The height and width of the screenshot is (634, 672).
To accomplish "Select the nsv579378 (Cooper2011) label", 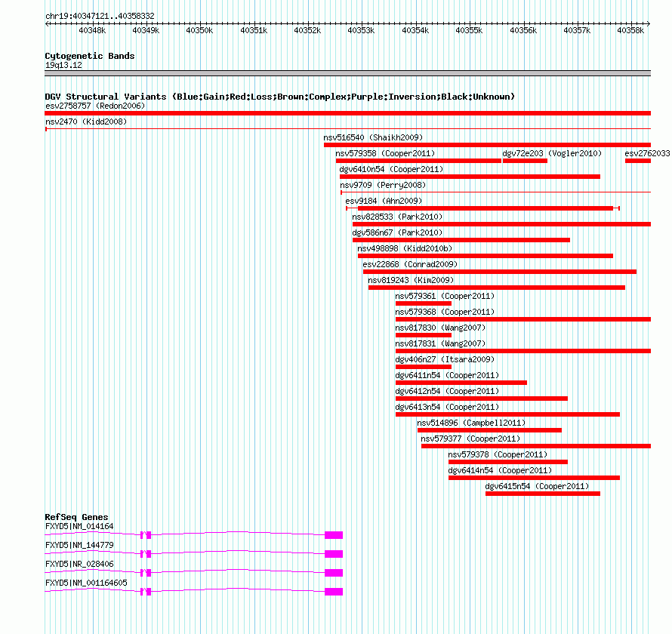I will pyautogui.click(x=498, y=454).
